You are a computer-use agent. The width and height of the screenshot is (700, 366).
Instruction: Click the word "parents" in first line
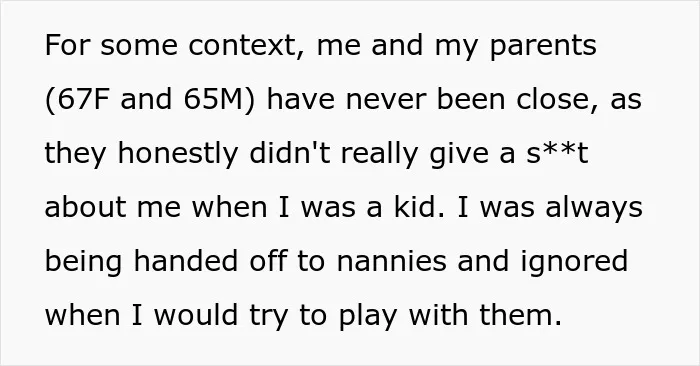coord(543,47)
